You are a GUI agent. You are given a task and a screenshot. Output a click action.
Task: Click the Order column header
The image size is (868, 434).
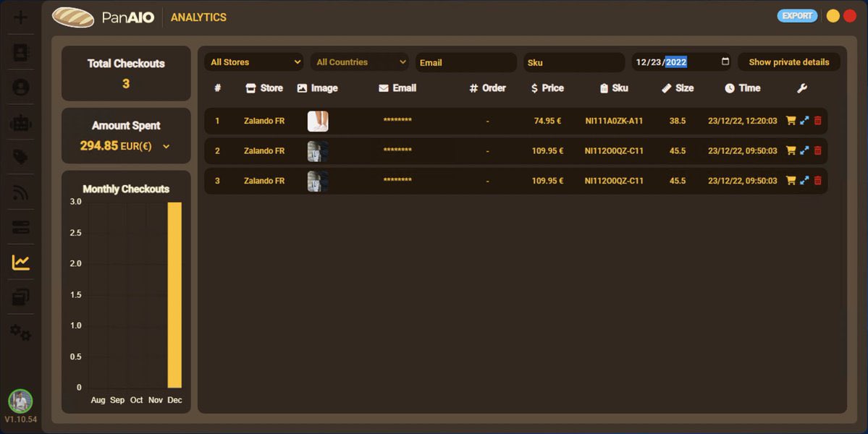[x=487, y=88]
